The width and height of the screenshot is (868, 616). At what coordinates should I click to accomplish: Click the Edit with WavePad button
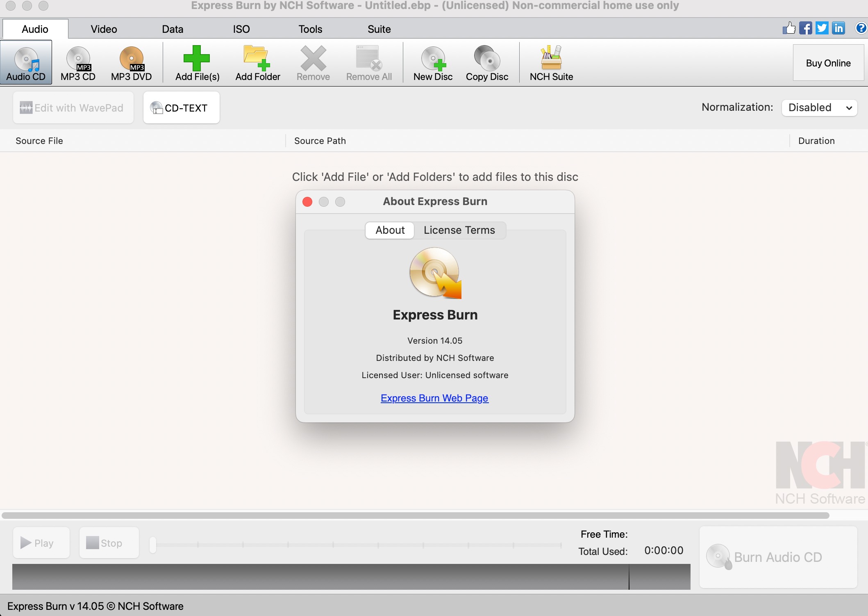pyautogui.click(x=73, y=107)
